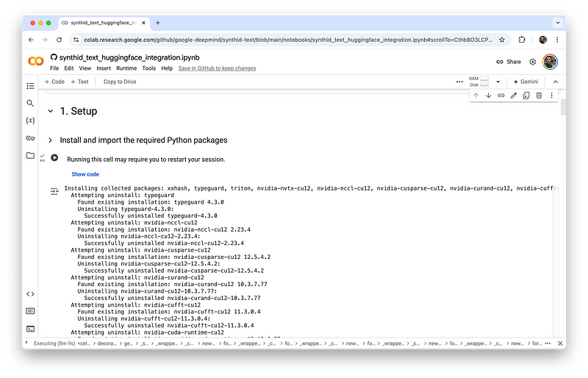Collapse the 1. Setup section
The image size is (588, 378).
(x=51, y=111)
